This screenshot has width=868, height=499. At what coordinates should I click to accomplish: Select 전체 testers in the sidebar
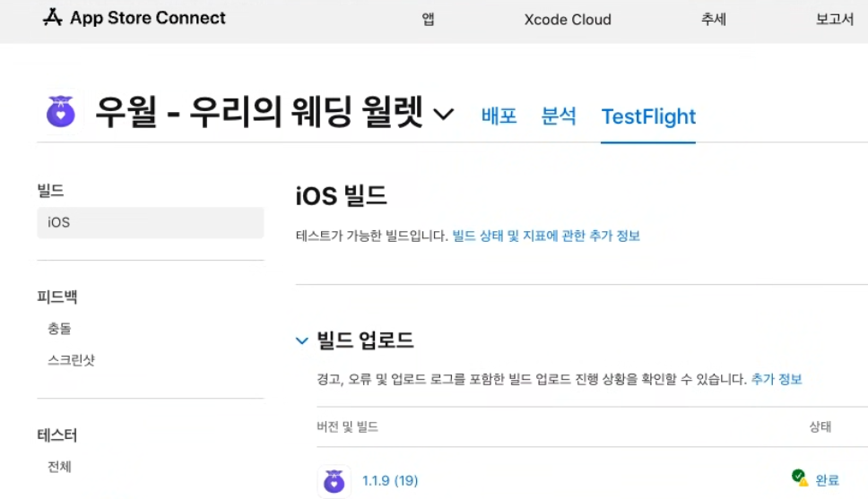click(59, 467)
